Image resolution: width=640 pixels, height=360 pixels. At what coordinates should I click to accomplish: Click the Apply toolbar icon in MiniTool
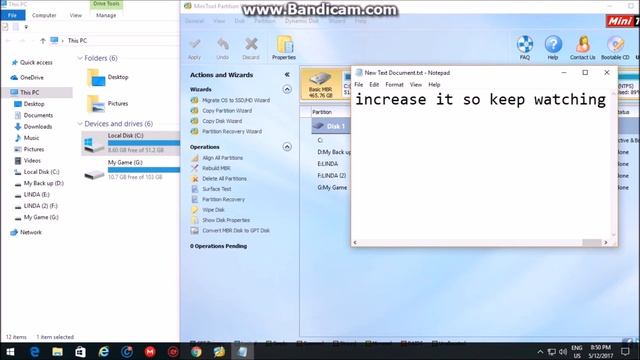coord(194,48)
